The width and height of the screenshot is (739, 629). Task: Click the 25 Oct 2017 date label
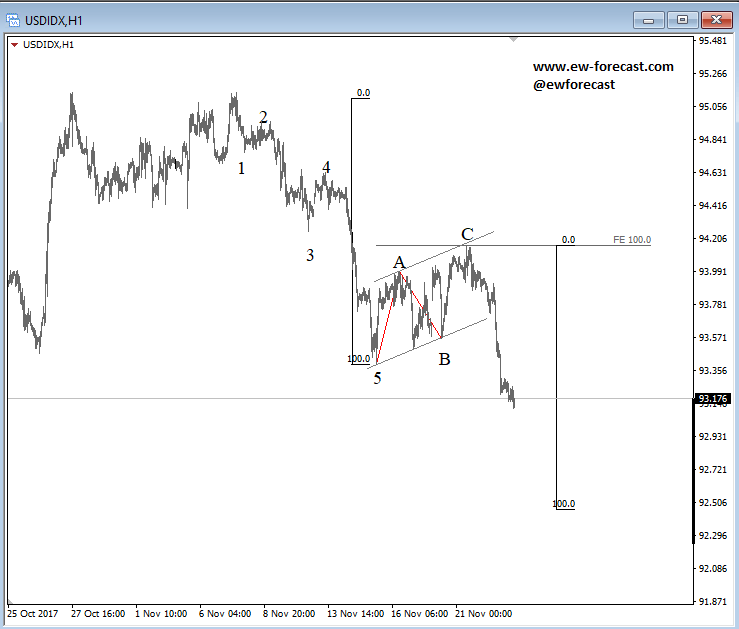tap(34, 613)
